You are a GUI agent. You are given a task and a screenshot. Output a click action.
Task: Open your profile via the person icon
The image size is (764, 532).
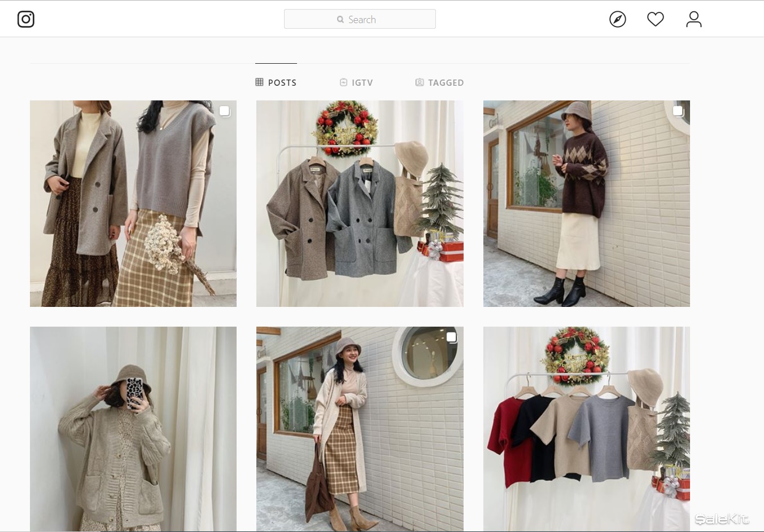(693, 19)
